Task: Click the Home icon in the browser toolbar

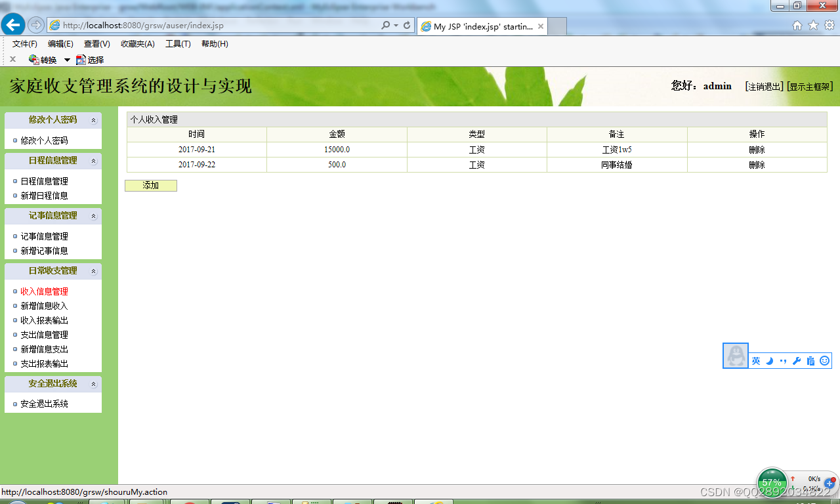Action: tap(797, 26)
